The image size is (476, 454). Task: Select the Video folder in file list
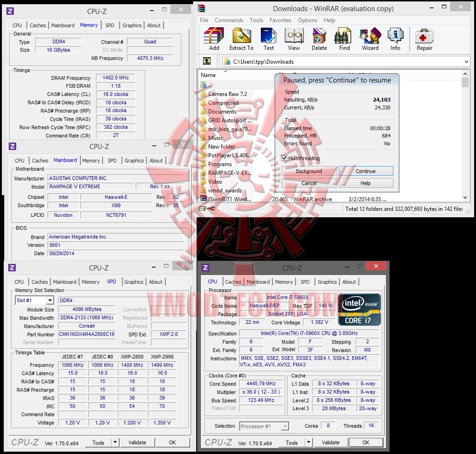(215, 182)
